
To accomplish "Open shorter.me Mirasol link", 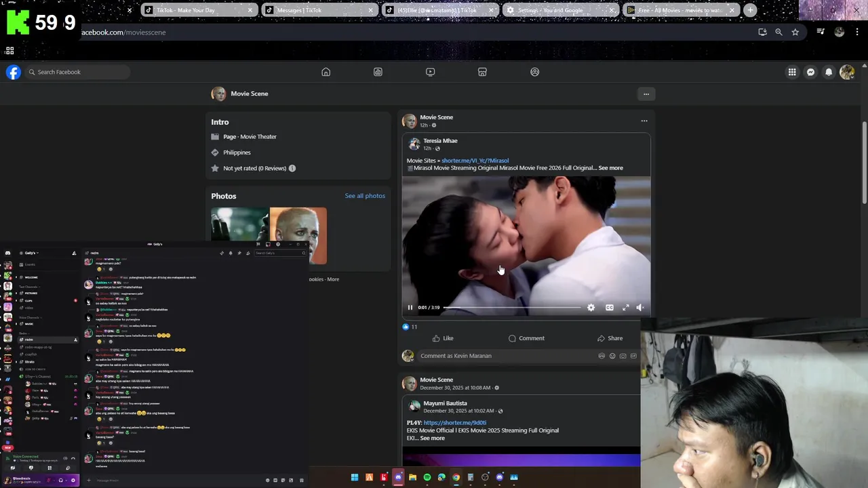I will (x=475, y=161).
